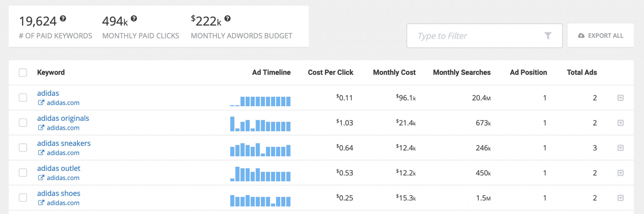
Task: Sort by Total Ads column header
Action: 582,72
